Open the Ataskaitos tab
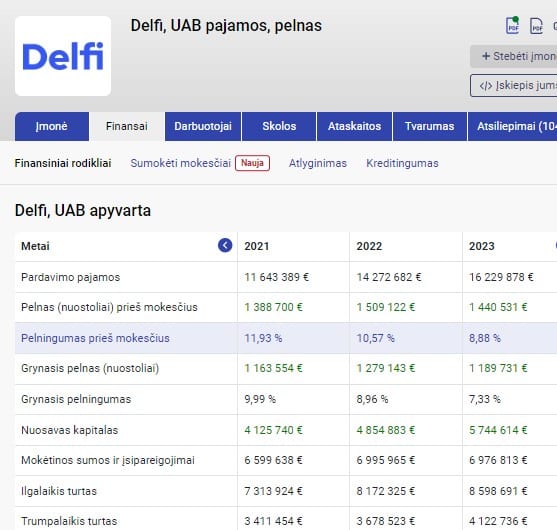The height and width of the screenshot is (530, 557). (355, 126)
